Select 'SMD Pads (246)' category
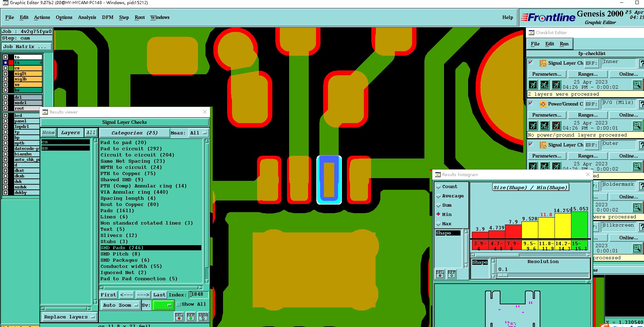The image size is (644, 327). point(151,248)
